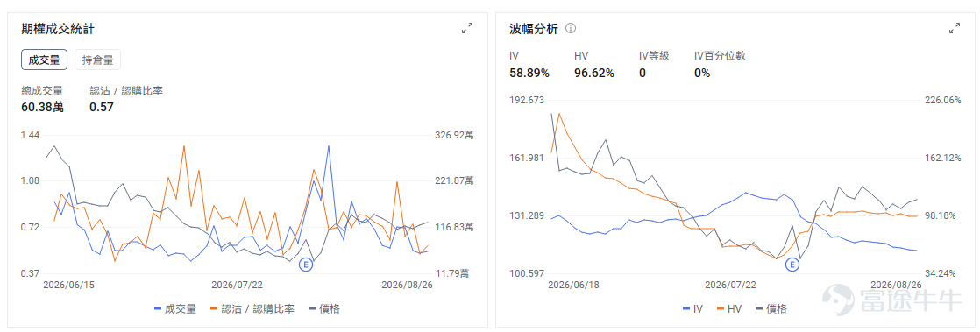The height and width of the screenshot is (332, 980).
Task: Expand the 波幅分析 chart to fullscreen
Action: (x=955, y=28)
